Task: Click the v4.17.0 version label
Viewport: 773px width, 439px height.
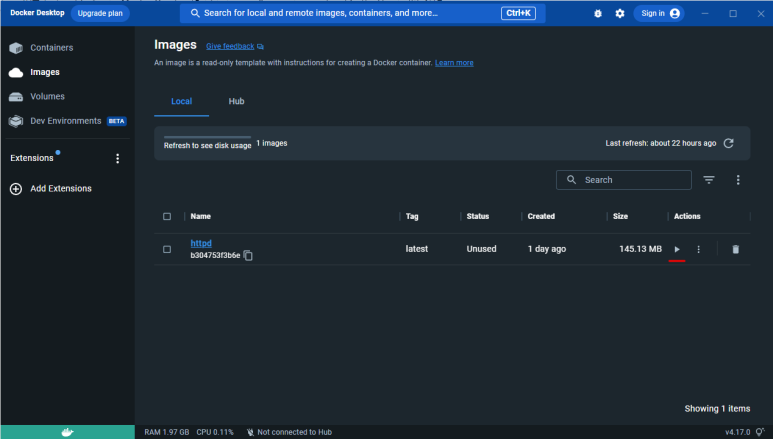Action: [738, 432]
